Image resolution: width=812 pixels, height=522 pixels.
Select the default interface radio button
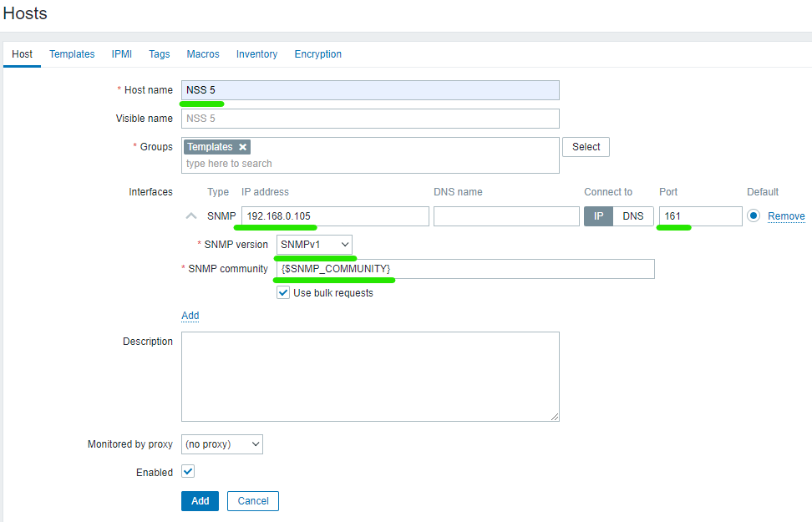pos(754,216)
